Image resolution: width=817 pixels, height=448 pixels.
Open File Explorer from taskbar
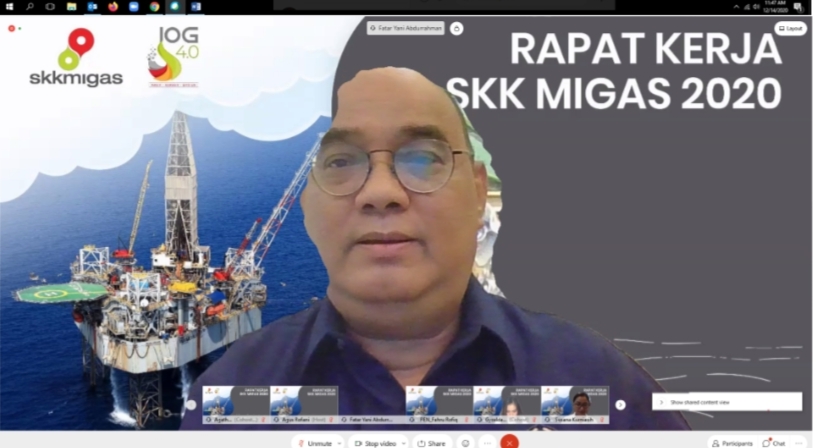click(71, 7)
